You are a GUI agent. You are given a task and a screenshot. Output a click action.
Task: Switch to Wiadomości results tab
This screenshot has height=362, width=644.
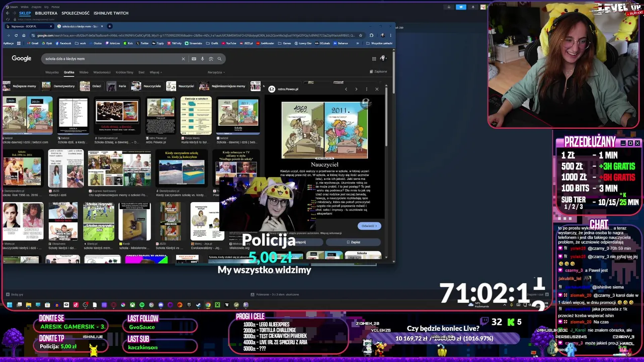[x=102, y=72]
